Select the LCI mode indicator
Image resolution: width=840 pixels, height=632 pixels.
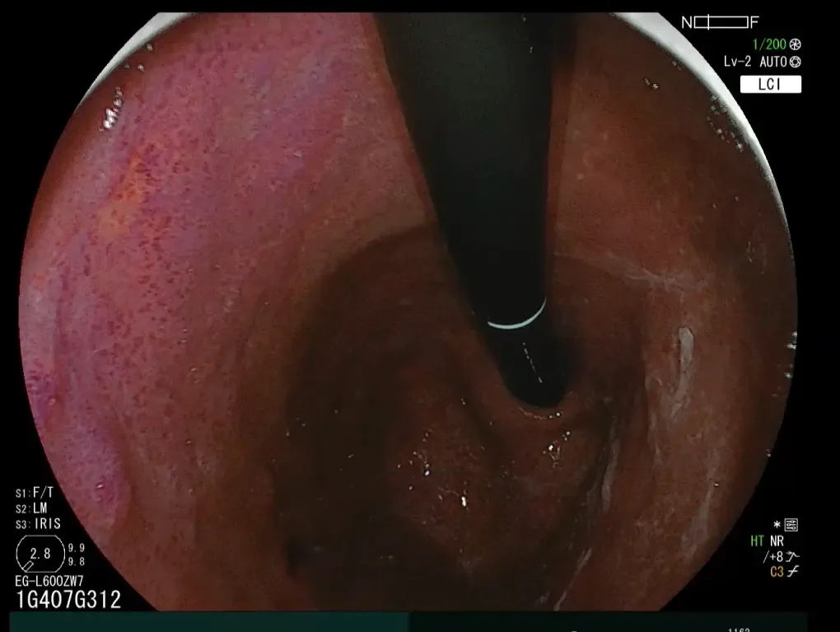[x=770, y=85]
